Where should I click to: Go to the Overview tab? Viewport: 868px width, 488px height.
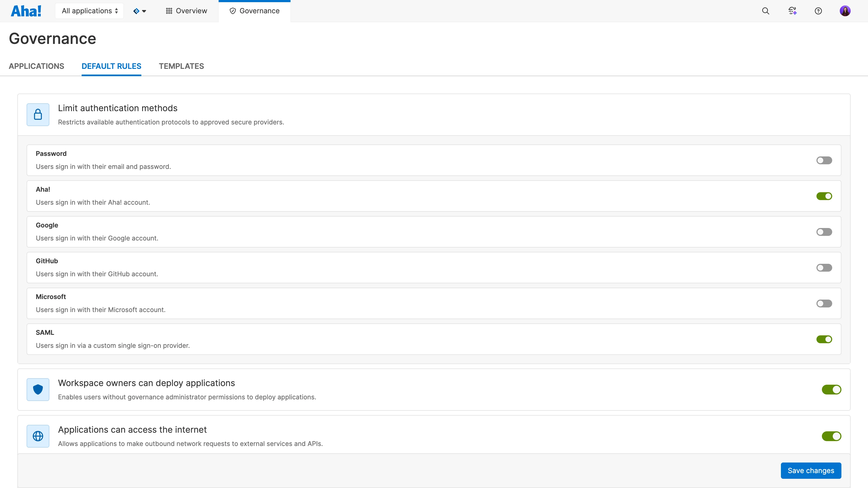pos(186,11)
